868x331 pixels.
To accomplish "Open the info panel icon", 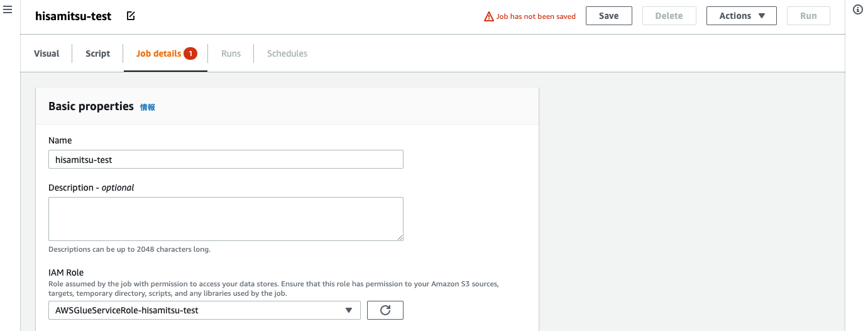I will (x=857, y=9).
